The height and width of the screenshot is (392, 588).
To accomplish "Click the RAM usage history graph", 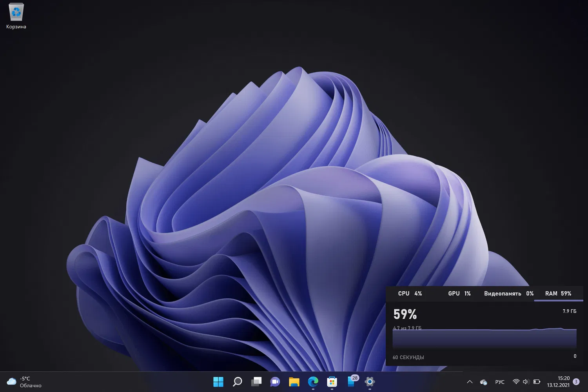I will (485, 338).
